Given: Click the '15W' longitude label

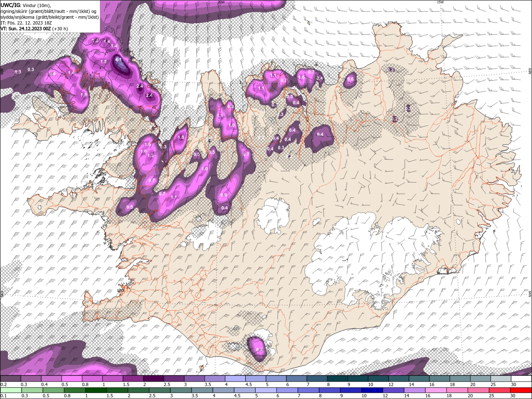Looking at the screenshot, I should tap(440, 2).
